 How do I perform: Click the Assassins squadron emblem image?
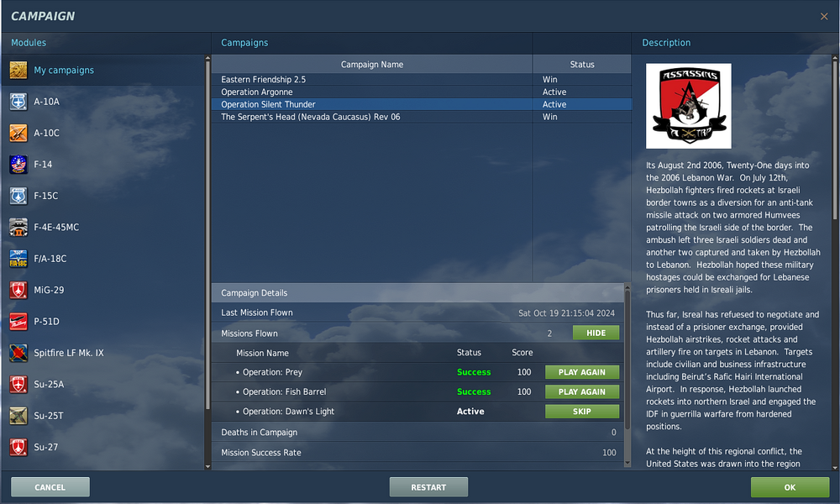pos(689,106)
